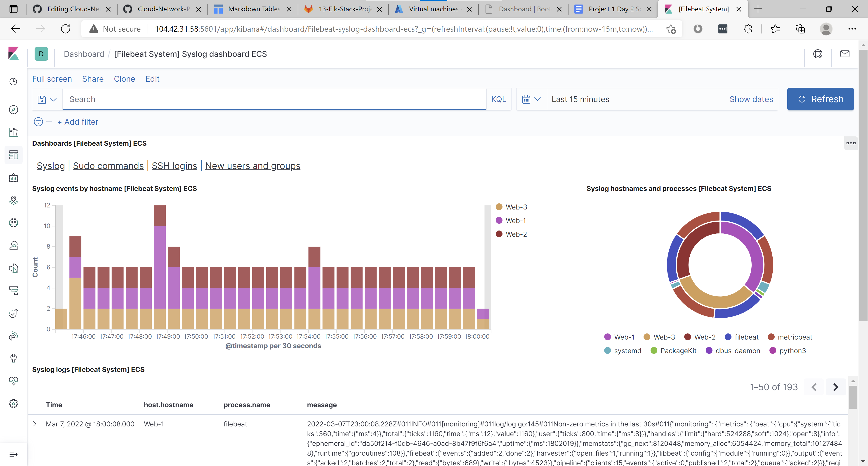Click Web-2 color dot in donut legend
868x466 pixels.
(x=688, y=337)
